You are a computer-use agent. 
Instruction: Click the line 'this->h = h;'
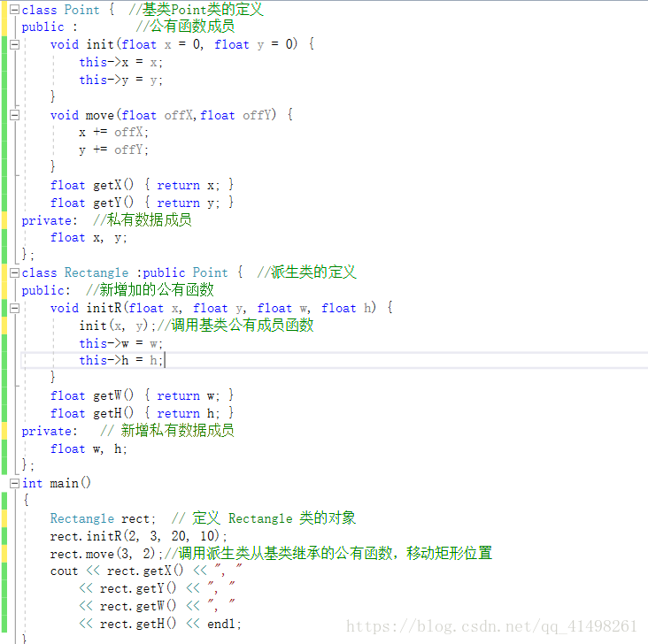(120, 360)
